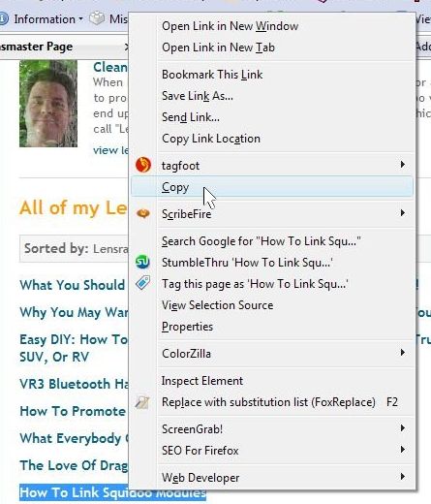Click the StumbleUpon icon beside StumbleThru
The height and width of the screenshot is (504, 431).
point(142,262)
